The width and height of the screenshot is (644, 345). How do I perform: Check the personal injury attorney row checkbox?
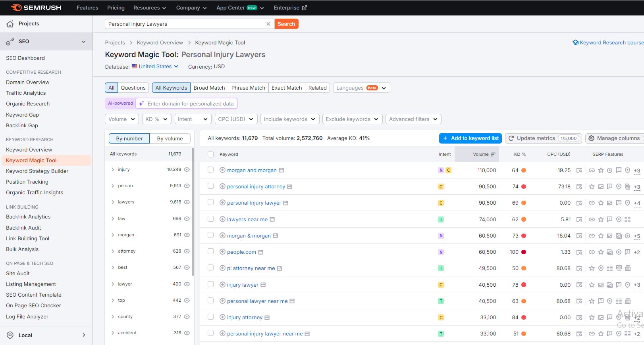211,186
